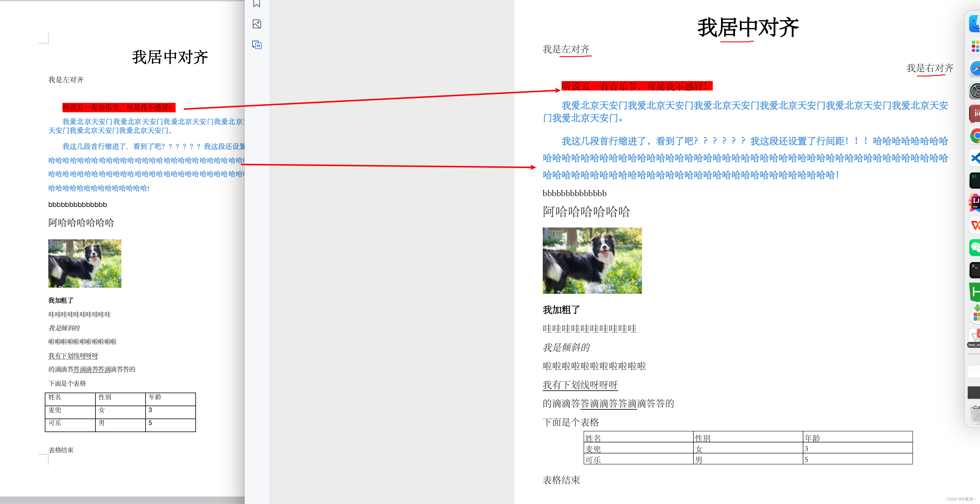Open the Trash in the dock
The width and height of the screenshot is (980, 504).
[975, 414]
